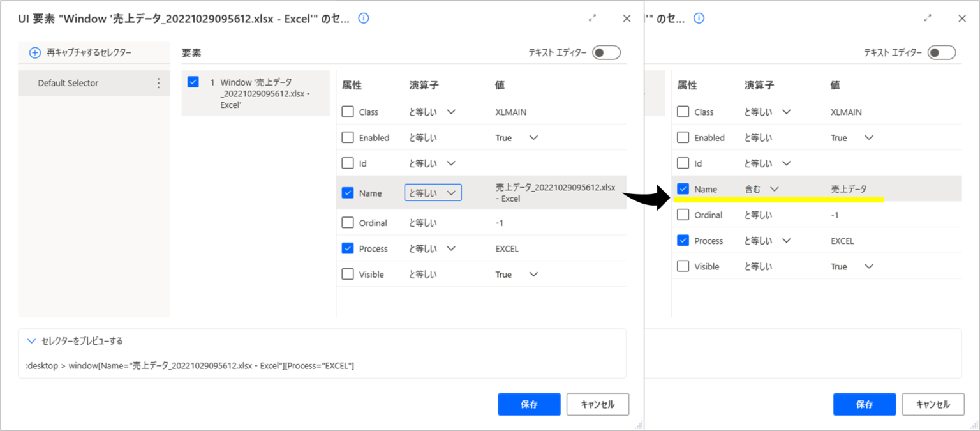Click the 保存 button in the left dialog

click(529, 404)
